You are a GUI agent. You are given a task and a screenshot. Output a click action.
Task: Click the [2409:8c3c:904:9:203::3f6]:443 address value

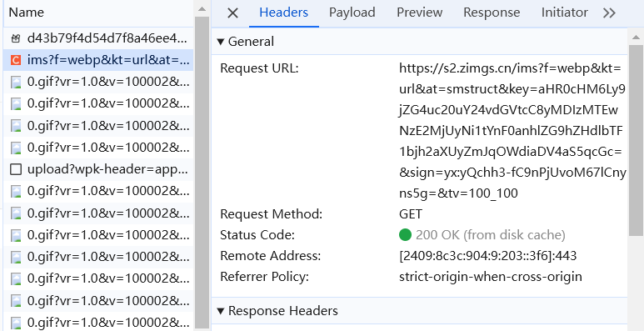pyautogui.click(x=487, y=256)
